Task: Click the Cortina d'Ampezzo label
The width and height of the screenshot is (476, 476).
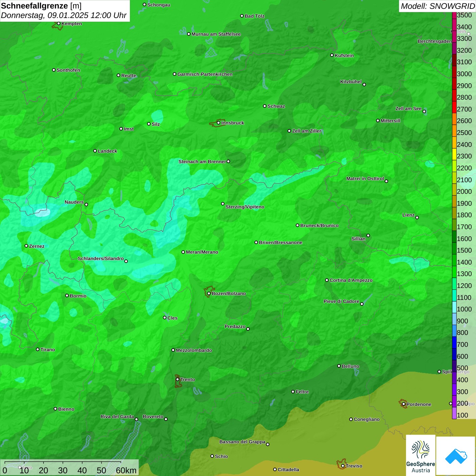Action: coord(351,280)
